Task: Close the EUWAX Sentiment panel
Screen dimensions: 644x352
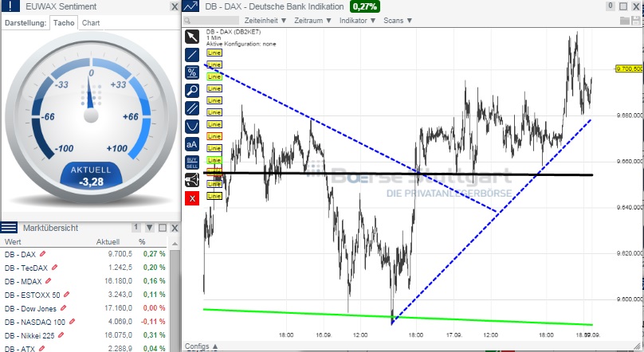Action: 175,6
